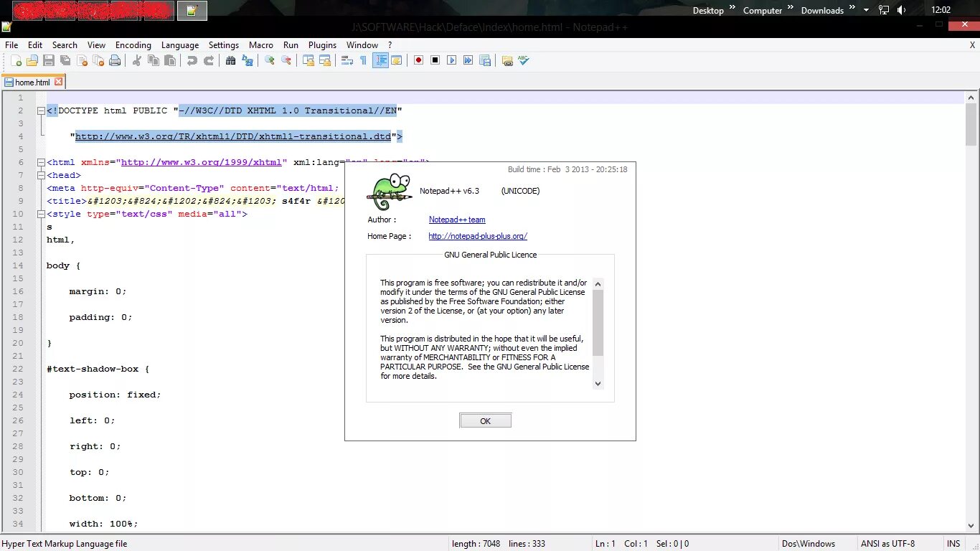The image size is (980, 551).
Task: Click the Close All toolbar icon
Action: point(98,60)
